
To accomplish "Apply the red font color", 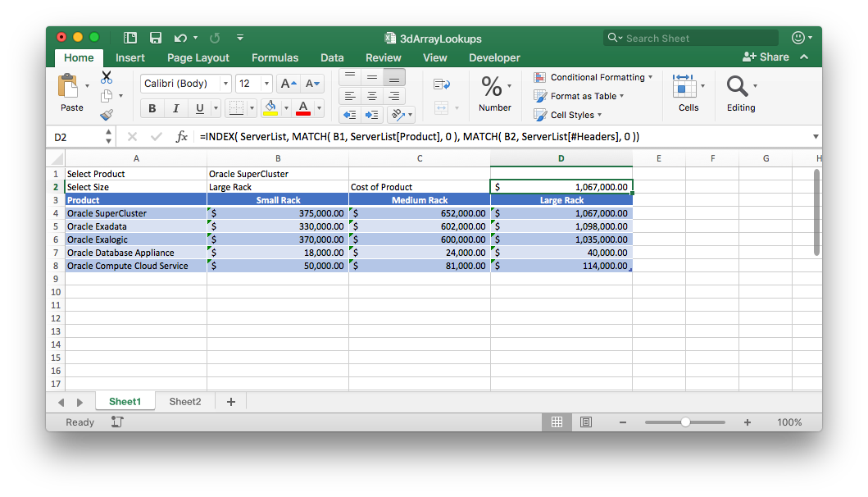I will click(x=303, y=108).
